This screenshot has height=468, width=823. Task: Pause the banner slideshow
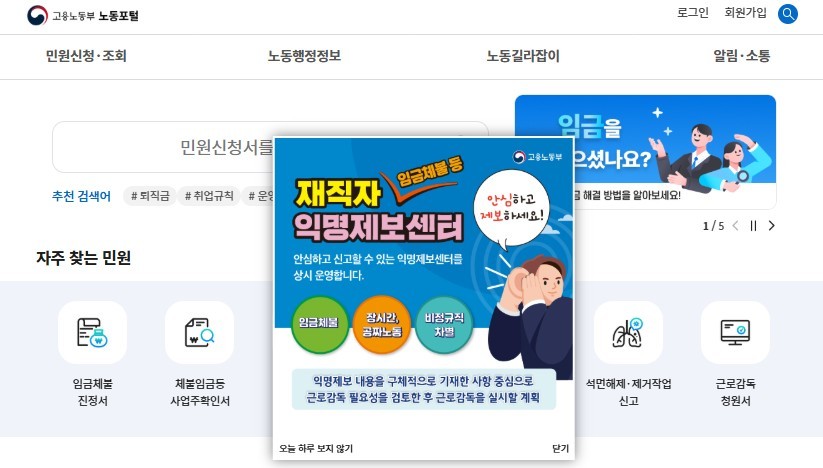point(753,226)
